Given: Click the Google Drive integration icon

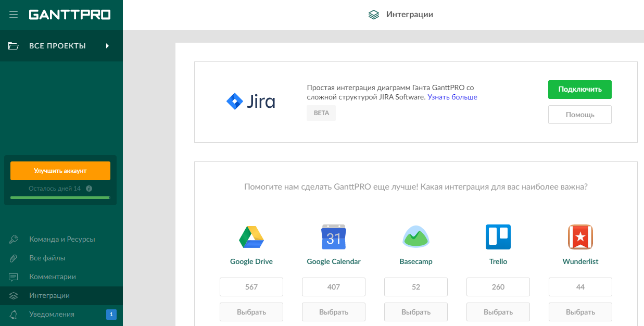Looking at the screenshot, I should pos(251,237).
